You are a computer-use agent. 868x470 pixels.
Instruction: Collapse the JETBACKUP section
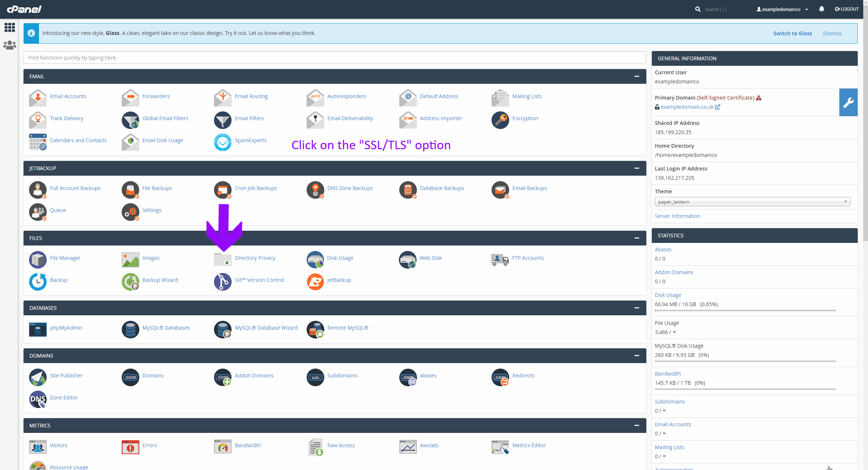(637, 168)
